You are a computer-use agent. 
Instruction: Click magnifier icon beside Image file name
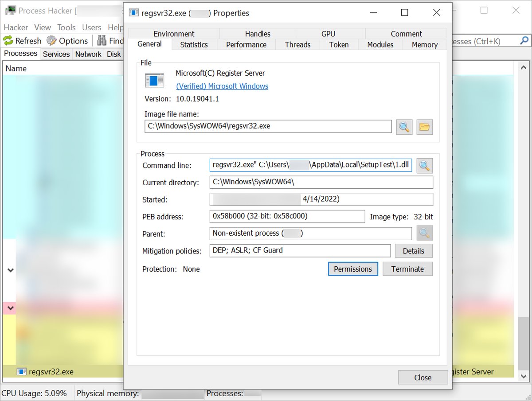tap(404, 127)
